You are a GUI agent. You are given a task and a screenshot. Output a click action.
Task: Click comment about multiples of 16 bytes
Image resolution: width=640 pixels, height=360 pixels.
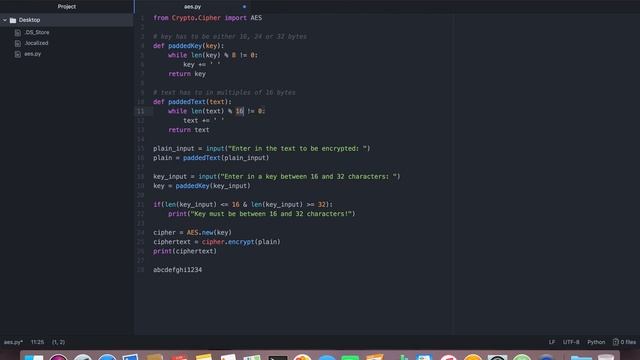pos(224,93)
